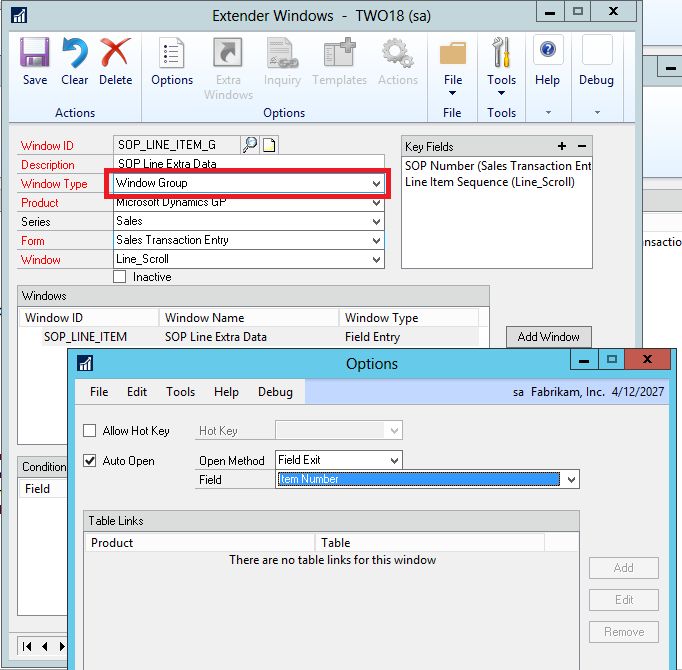The width and height of the screenshot is (682, 670).
Task: Open Tools menu in Options window
Action: tap(181, 392)
